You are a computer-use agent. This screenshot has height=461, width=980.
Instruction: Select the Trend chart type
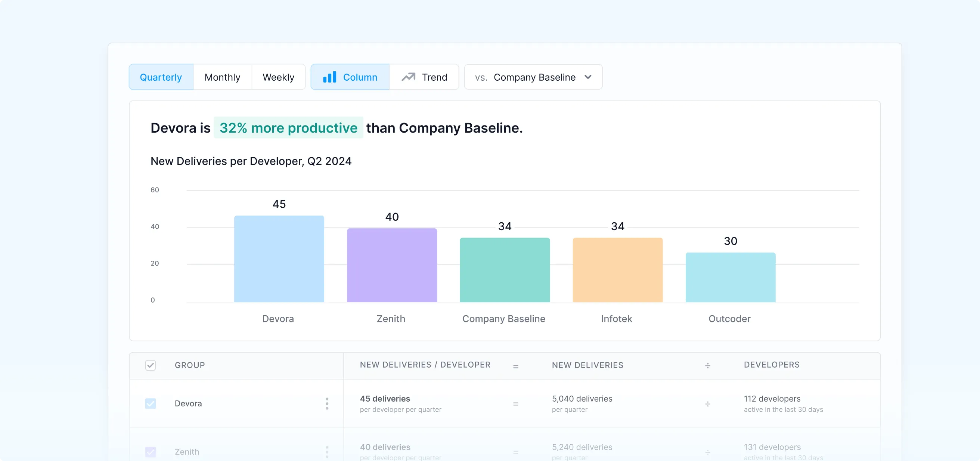(424, 77)
